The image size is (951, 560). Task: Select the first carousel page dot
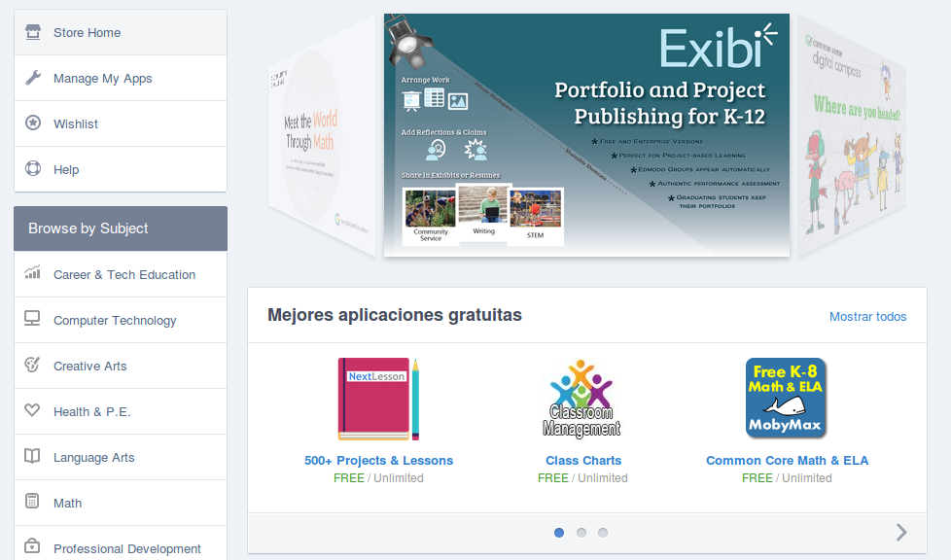(x=559, y=533)
